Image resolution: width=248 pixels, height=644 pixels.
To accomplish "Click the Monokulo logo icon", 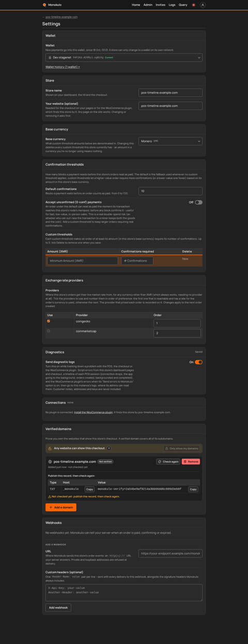I will pyautogui.click(x=44, y=5).
